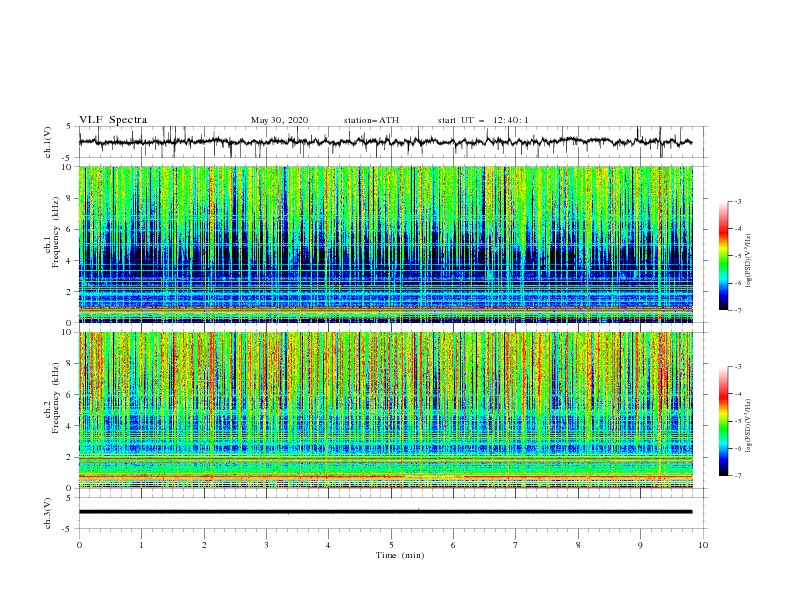The width and height of the screenshot is (792, 612).
Task: Click the "ch.3(V)" axis label
Action: point(48,513)
